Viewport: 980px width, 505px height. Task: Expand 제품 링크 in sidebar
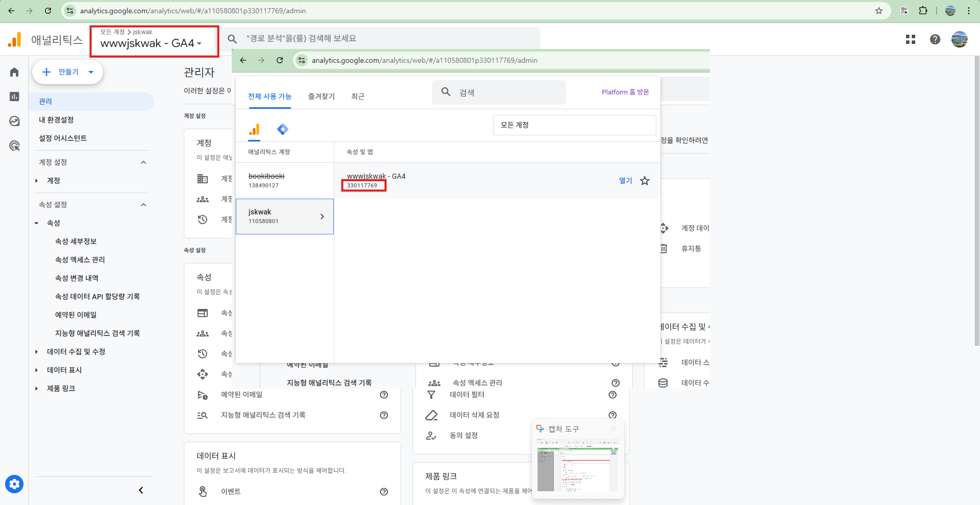(37, 389)
